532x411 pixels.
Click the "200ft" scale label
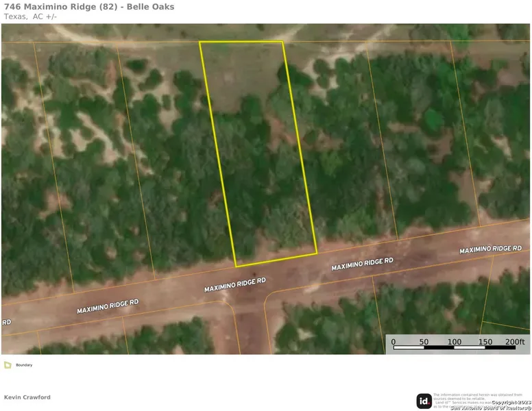pos(514,341)
